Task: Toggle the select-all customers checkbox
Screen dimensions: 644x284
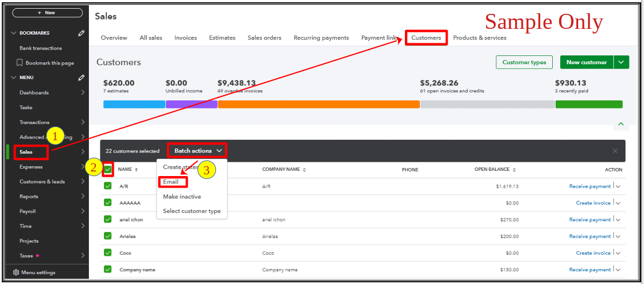Action: [x=107, y=169]
